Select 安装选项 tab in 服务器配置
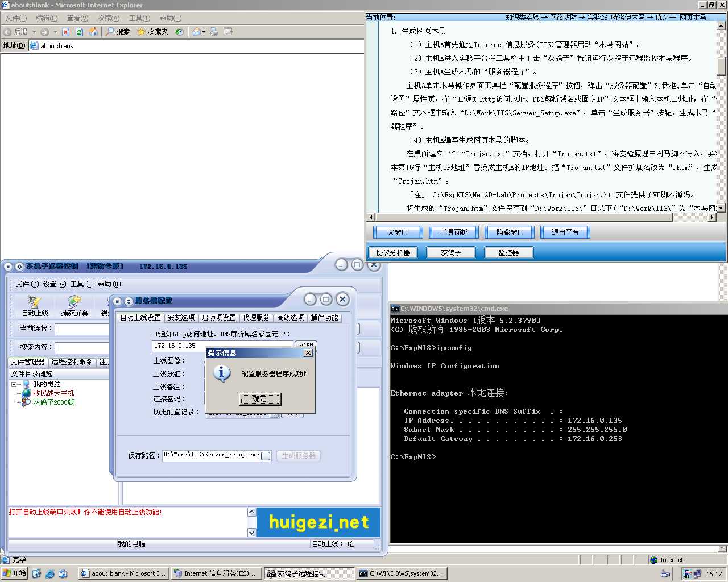The image size is (728, 582). (181, 318)
